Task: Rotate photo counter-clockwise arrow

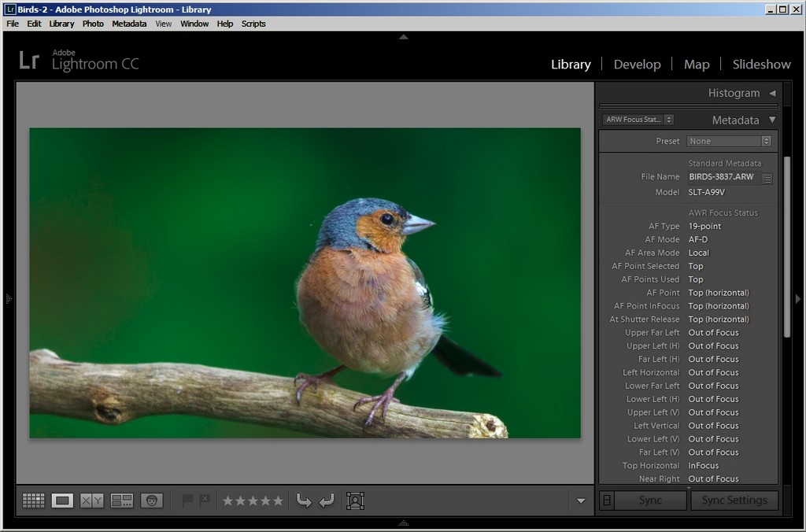Action: click(303, 501)
